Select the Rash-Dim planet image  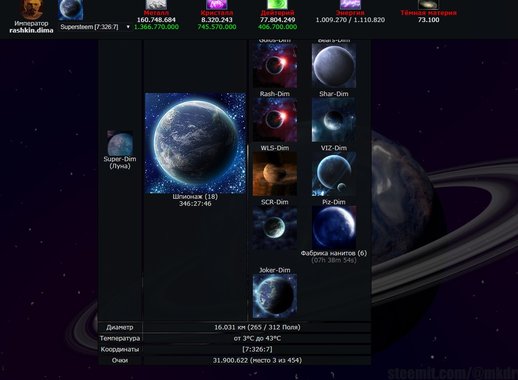tap(275, 120)
